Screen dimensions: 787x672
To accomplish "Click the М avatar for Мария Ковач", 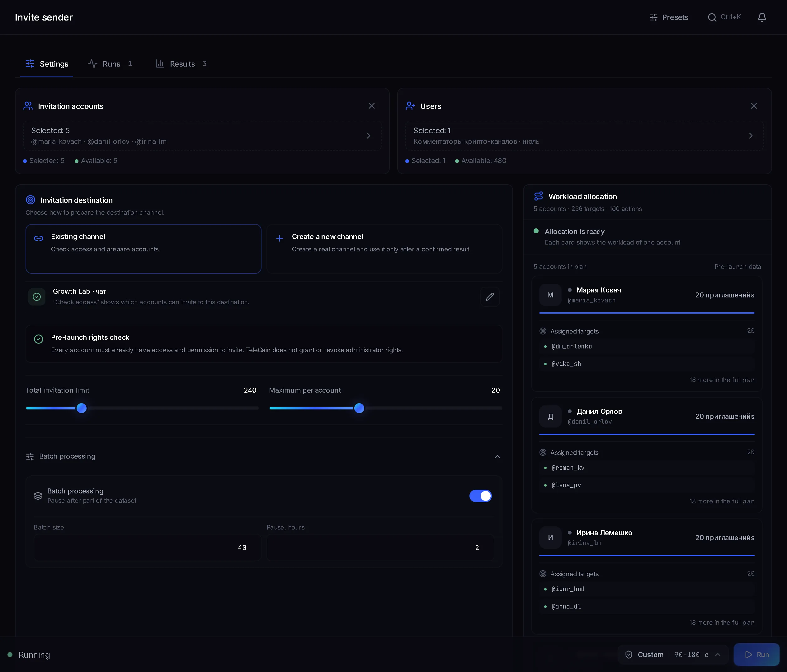I will (550, 295).
